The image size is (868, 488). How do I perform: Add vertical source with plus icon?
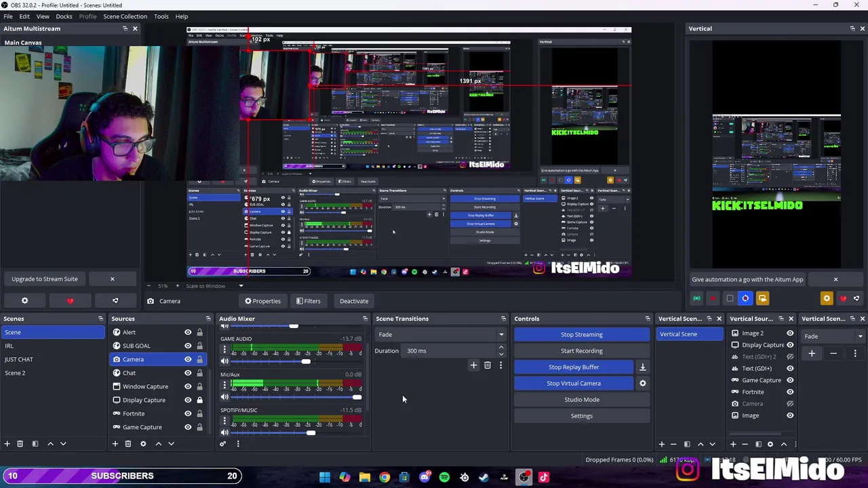click(x=733, y=445)
